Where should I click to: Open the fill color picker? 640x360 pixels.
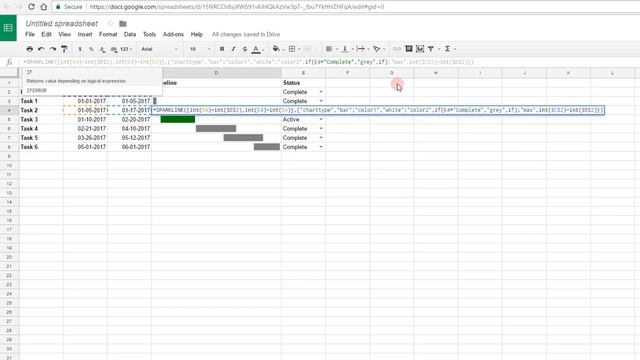[277, 49]
